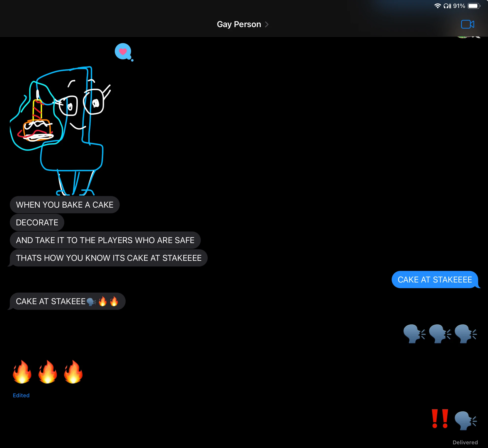
Task: Tap the gray CAKE AT STAKEEE emoji message
Action: [67, 301]
